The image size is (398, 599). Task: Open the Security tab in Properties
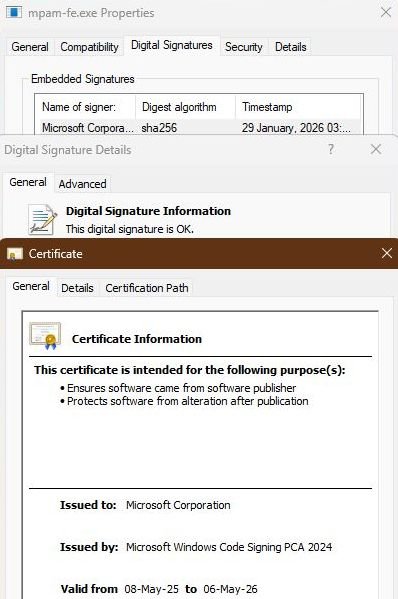pos(244,47)
